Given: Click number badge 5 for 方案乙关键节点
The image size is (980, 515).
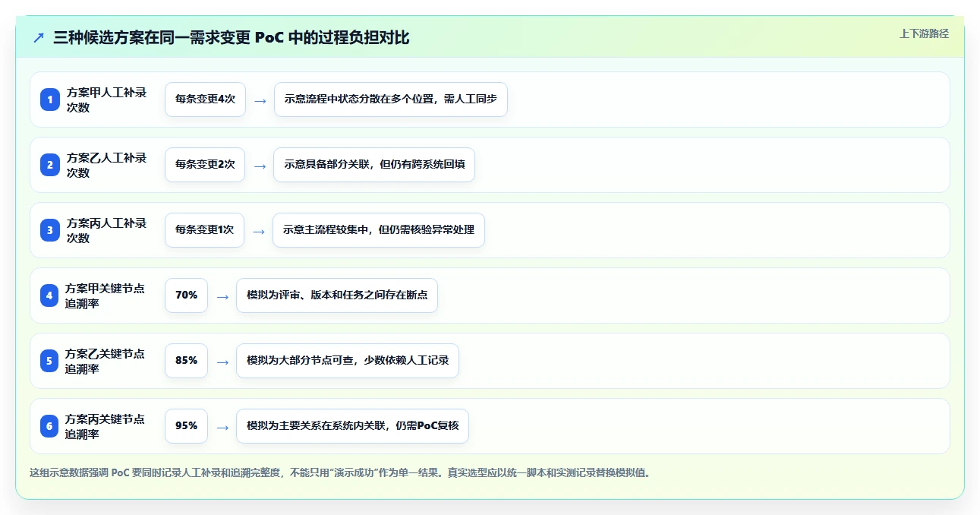Looking at the screenshot, I should point(49,361).
